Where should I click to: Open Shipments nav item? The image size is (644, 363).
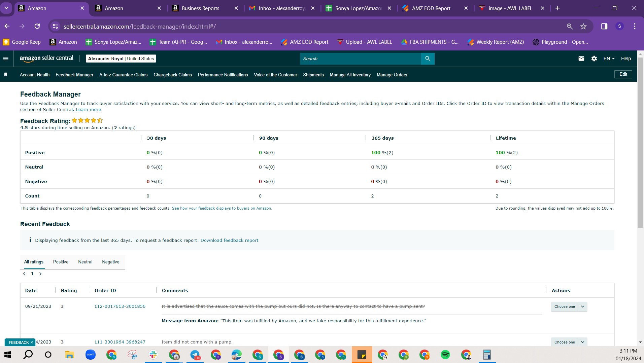[313, 75]
